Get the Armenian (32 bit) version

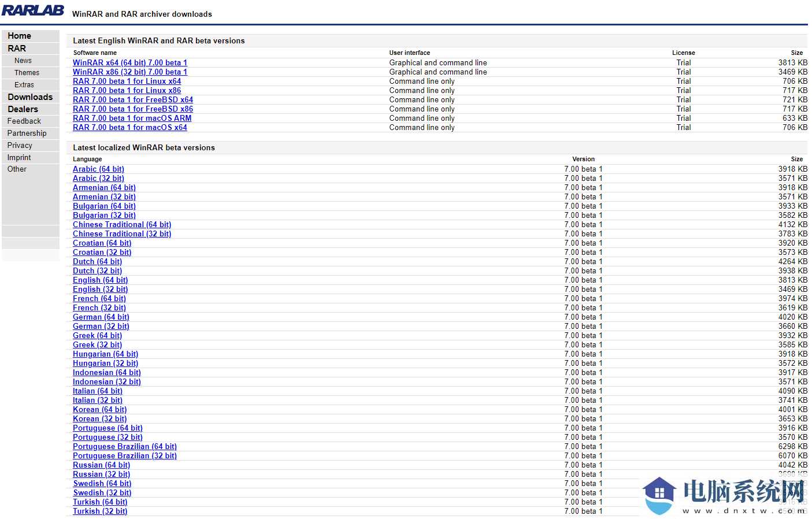pyautogui.click(x=104, y=197)
